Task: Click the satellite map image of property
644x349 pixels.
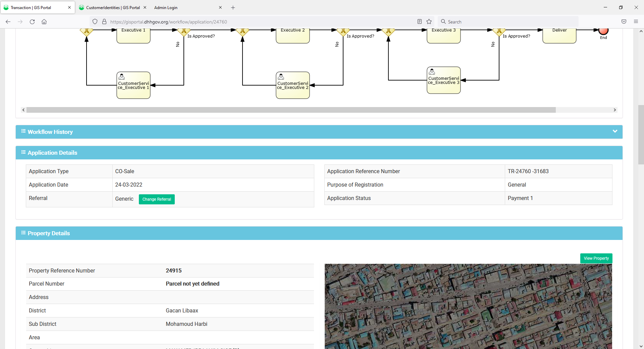Action: click(x=468, y=306)
